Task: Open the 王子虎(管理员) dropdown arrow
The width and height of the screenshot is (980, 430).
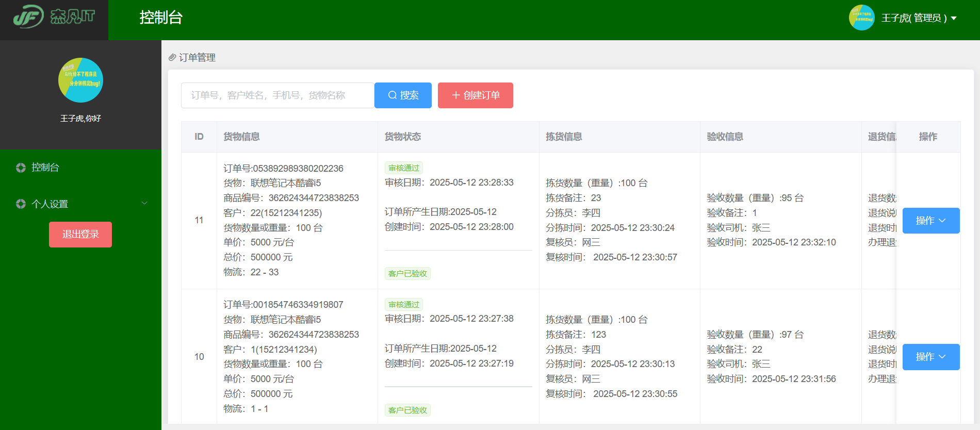Action: coord(954,19)
